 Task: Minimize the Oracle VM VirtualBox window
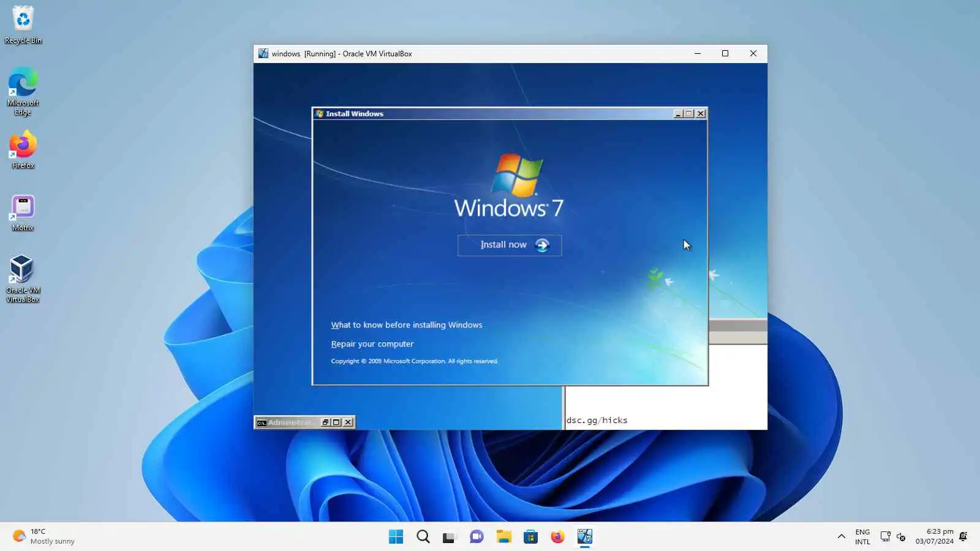[697, 53]
